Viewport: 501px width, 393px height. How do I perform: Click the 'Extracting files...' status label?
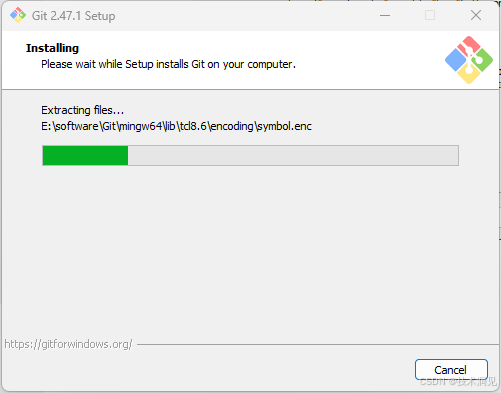83,110
